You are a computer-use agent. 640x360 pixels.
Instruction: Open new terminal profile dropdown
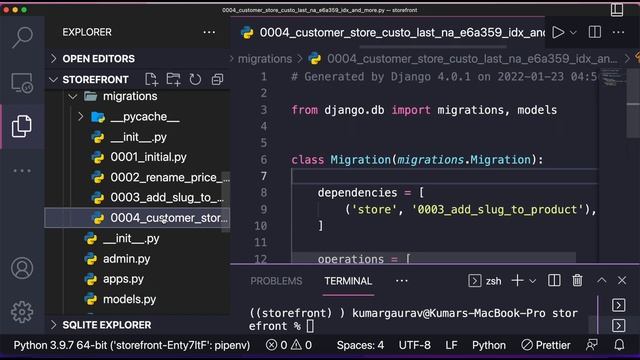pos(533,281)
